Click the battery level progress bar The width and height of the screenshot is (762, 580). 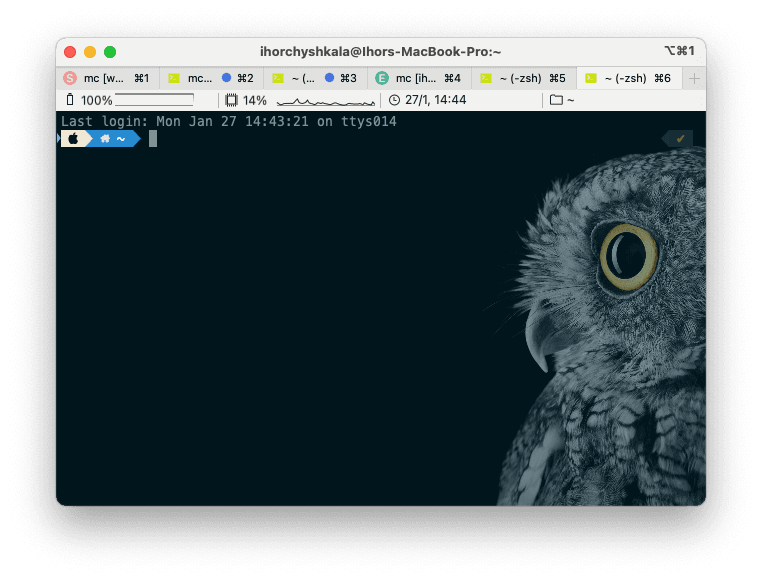tap(154, 100)
